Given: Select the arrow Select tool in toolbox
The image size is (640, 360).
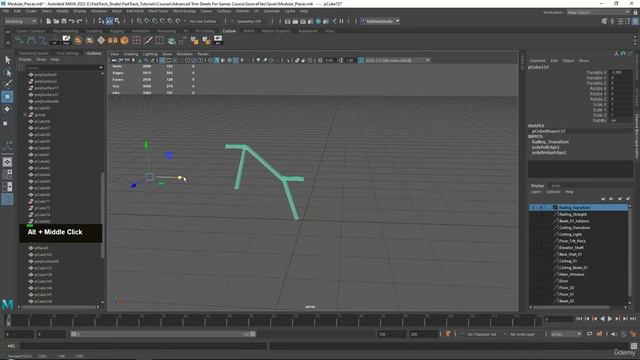Looking at the screenshot, I should pos(7,60).
